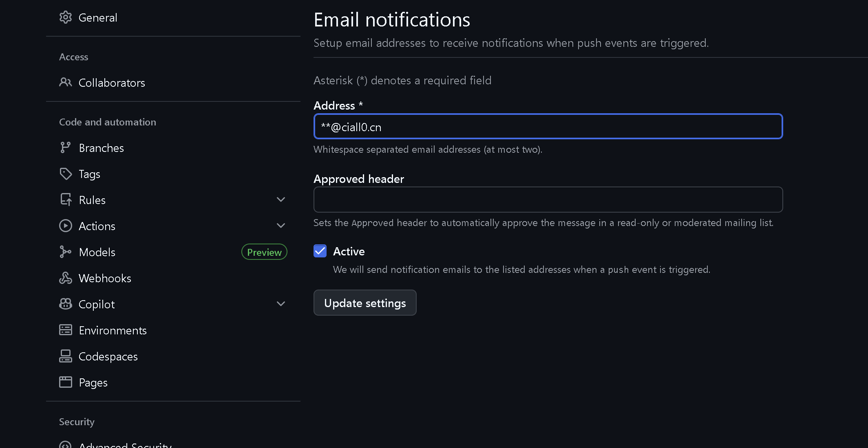Go to the Environments settings page
868x448 pixels.
113,330
